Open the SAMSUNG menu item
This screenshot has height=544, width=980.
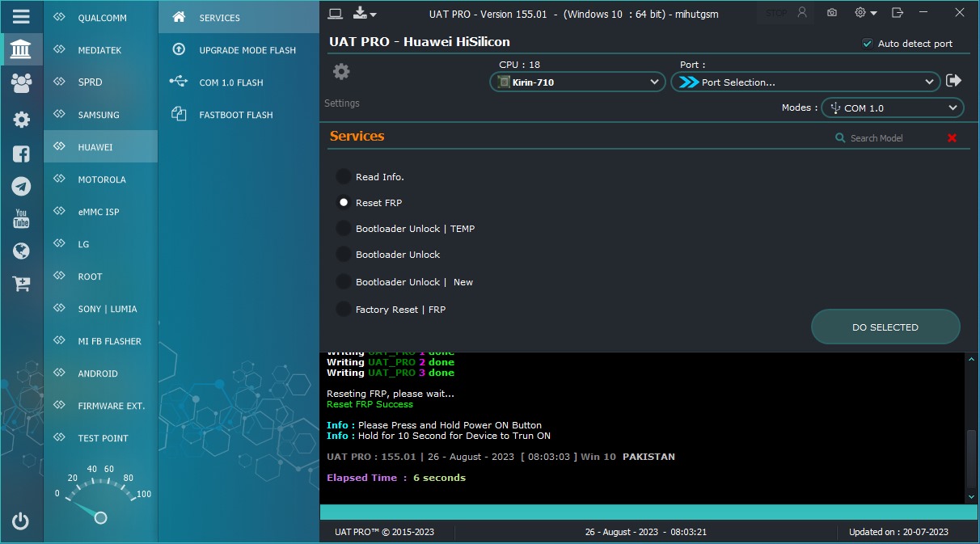[x=101, y=114]
